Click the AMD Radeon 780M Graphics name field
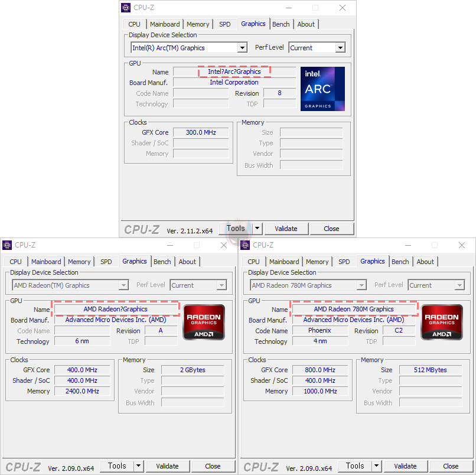 coord(354,309)
